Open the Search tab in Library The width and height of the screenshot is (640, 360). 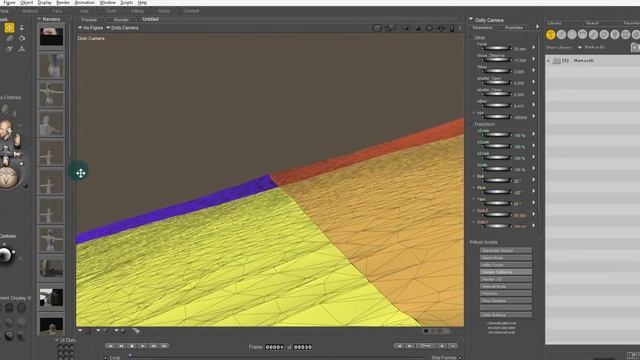coord(592,23)
